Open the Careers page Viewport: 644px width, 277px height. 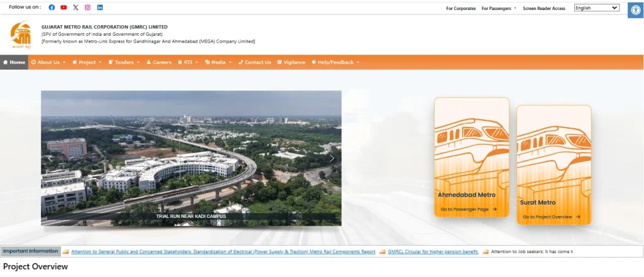coord(158,62)
